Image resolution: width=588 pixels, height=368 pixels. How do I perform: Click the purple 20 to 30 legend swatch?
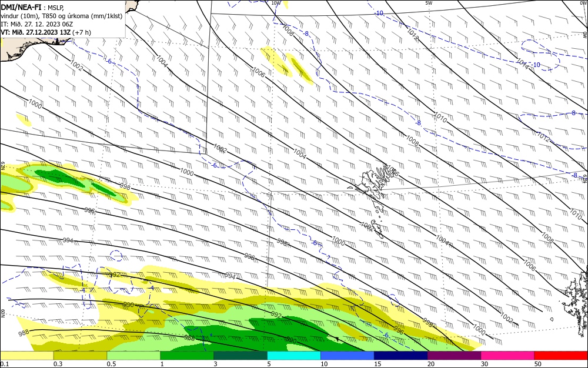point(454,356)
